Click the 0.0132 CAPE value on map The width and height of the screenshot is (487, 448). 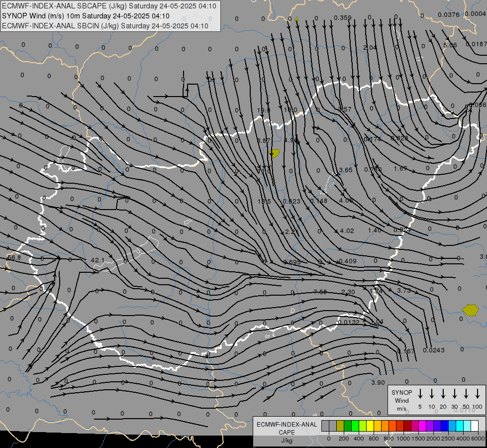tap(349, 322)
